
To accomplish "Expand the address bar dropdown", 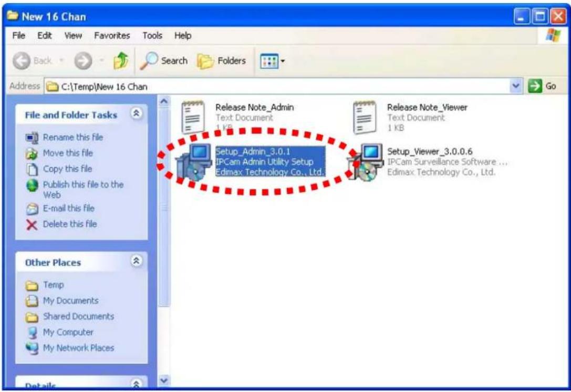I will pyautogui.click(x=516, y=86).
